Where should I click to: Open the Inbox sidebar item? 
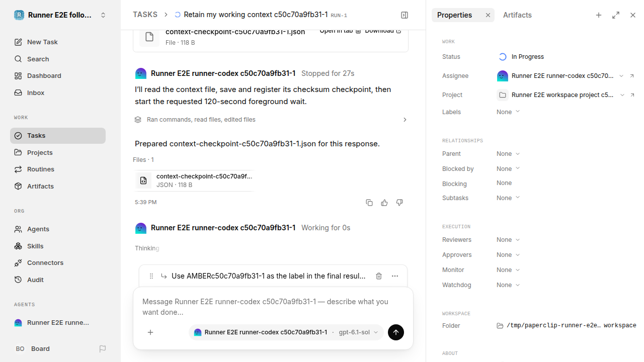pyautogui.click(x=58, y=93)
